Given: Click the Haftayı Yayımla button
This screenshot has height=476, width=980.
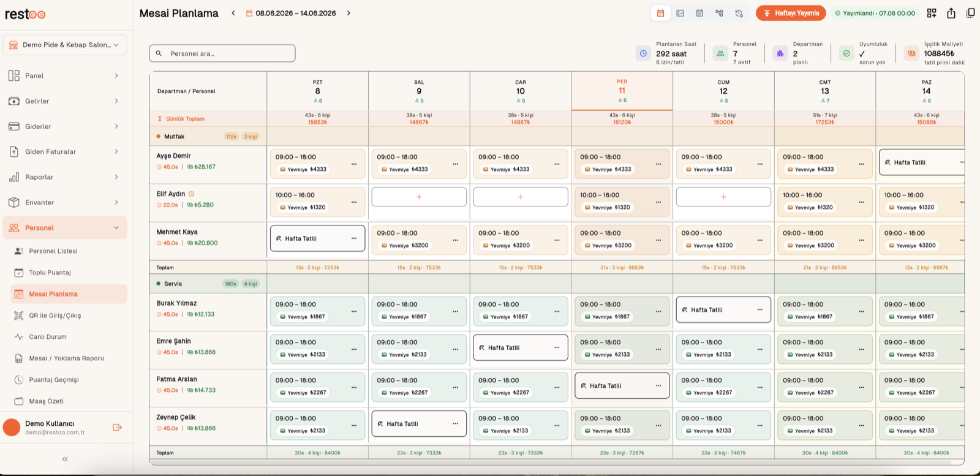Looking at the screenshot, I should click(x=791, y=13).
